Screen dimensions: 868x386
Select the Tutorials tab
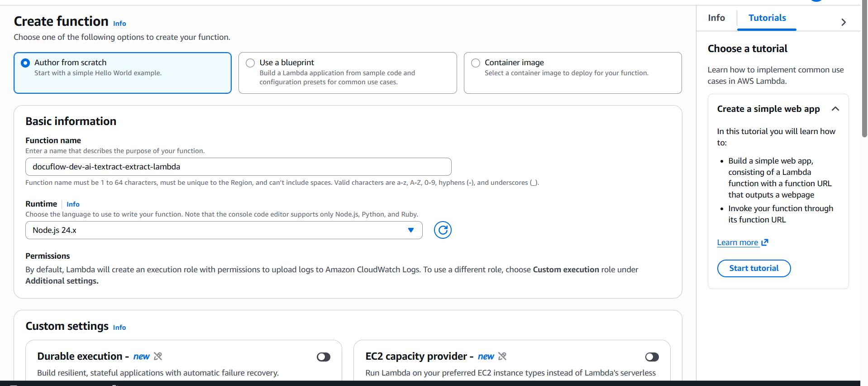click(x=767, y=18)
